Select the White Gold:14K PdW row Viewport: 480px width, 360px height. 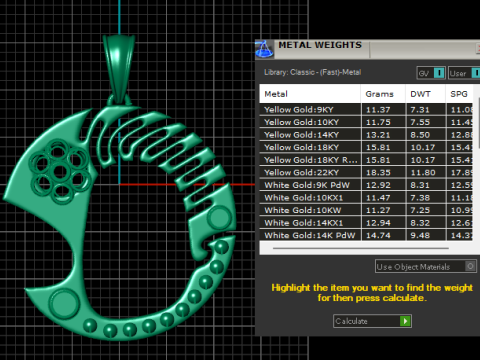[x=366, y=235]
